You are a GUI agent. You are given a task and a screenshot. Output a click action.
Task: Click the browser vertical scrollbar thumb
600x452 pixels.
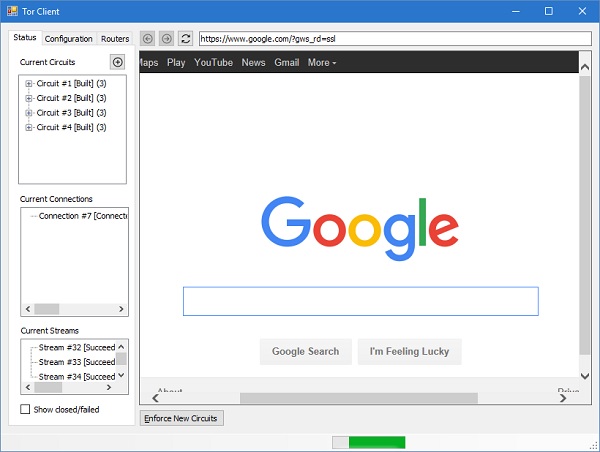(x=584, y=215)
